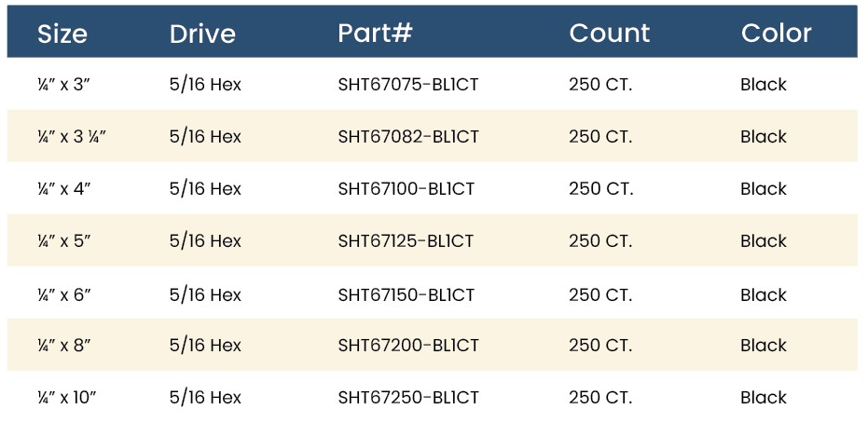Screen dimensions: 868x436
Task: Click the ¼" x 6" size cell
Action: (x=63, y=295)
